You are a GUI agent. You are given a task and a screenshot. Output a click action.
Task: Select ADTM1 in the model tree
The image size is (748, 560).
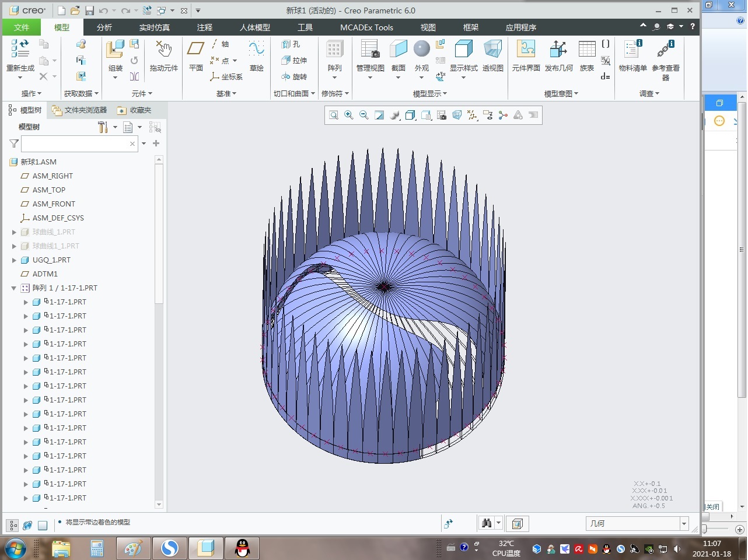click(45, 274)
